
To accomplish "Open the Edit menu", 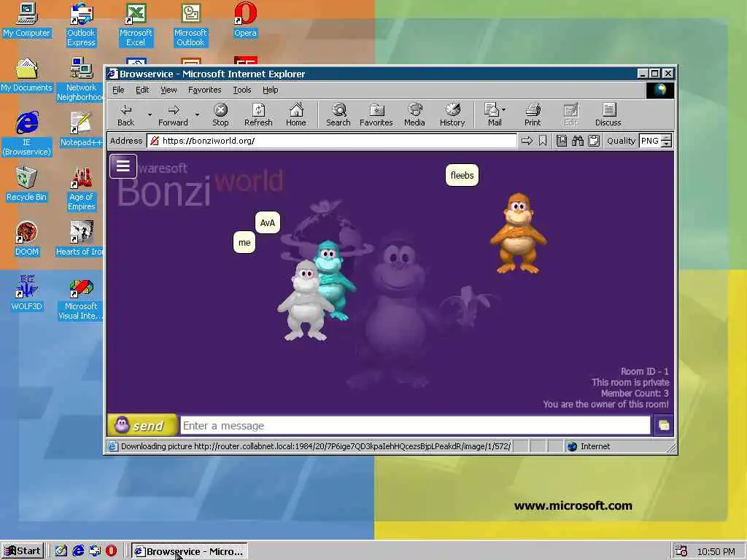I will tap(142, 90).
